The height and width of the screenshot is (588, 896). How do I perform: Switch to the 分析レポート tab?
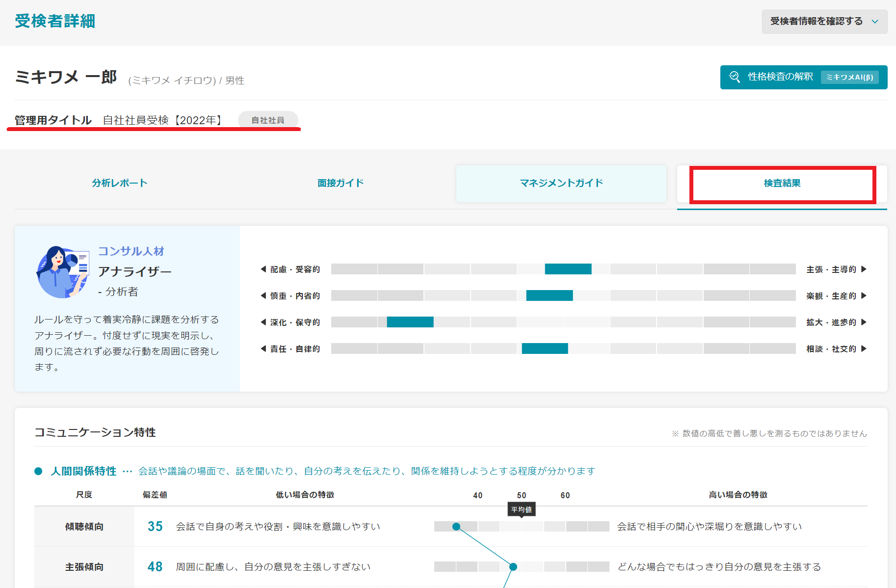tap(120, 183)
